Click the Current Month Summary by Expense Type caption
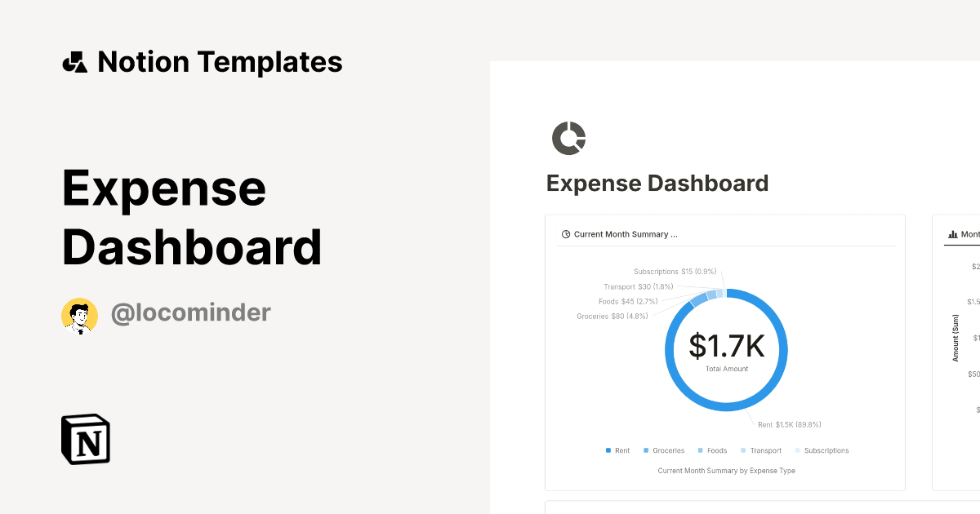Screen dimensions: 980x514 pos(726,471)
